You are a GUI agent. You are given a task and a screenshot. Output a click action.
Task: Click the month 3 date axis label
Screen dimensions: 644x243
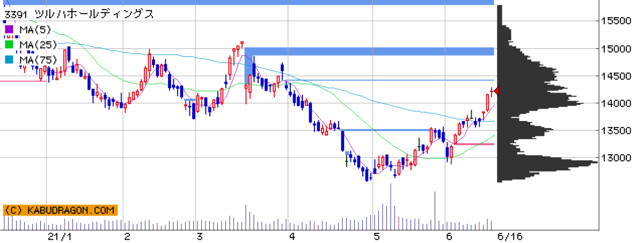click(200, 237)
